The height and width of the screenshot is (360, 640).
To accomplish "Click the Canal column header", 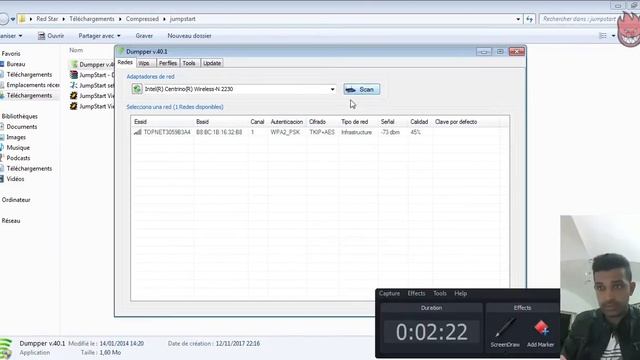I will [x=258, y=122].
